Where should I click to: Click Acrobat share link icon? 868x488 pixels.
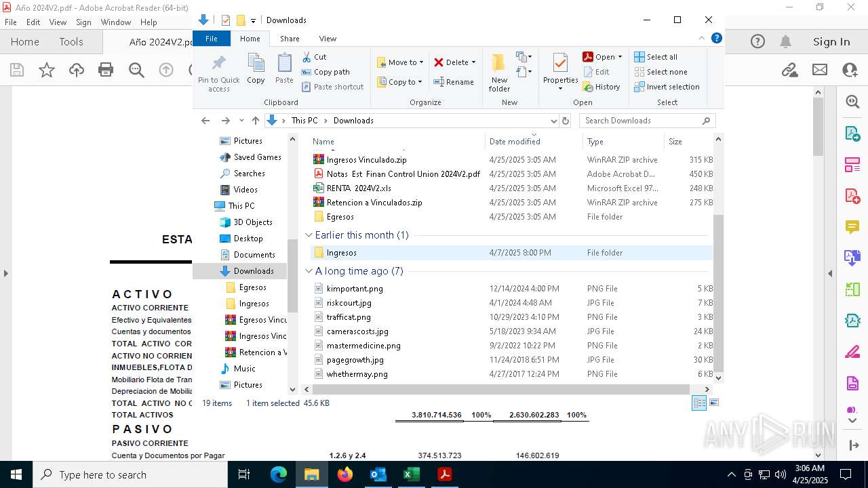pyautogui.click(x=789, y=69)
